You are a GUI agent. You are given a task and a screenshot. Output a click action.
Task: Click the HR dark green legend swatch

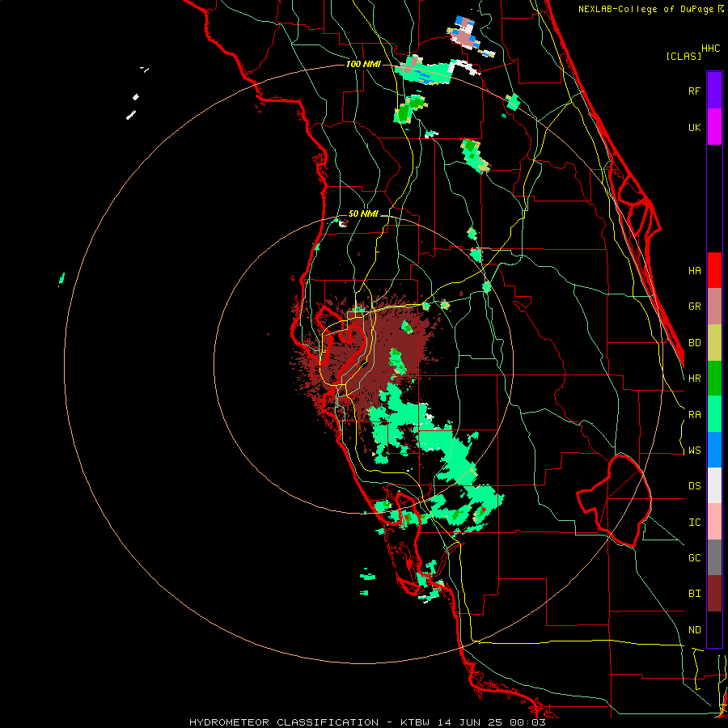[x=714, y=378]
